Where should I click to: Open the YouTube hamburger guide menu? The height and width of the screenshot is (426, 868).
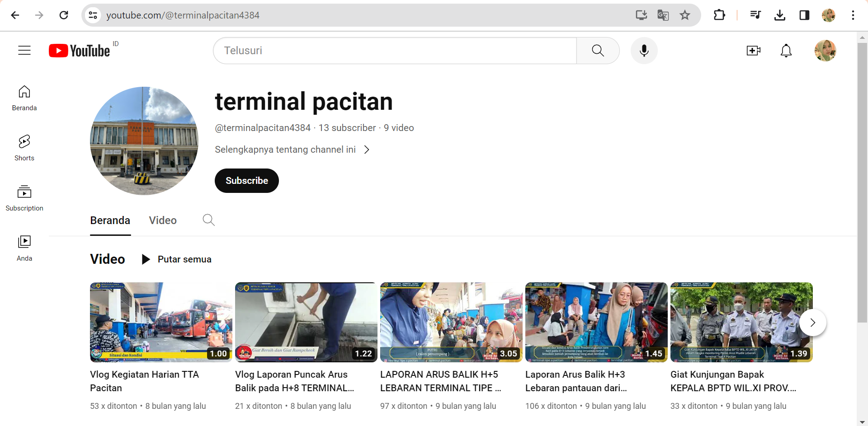tap(24, 51)
